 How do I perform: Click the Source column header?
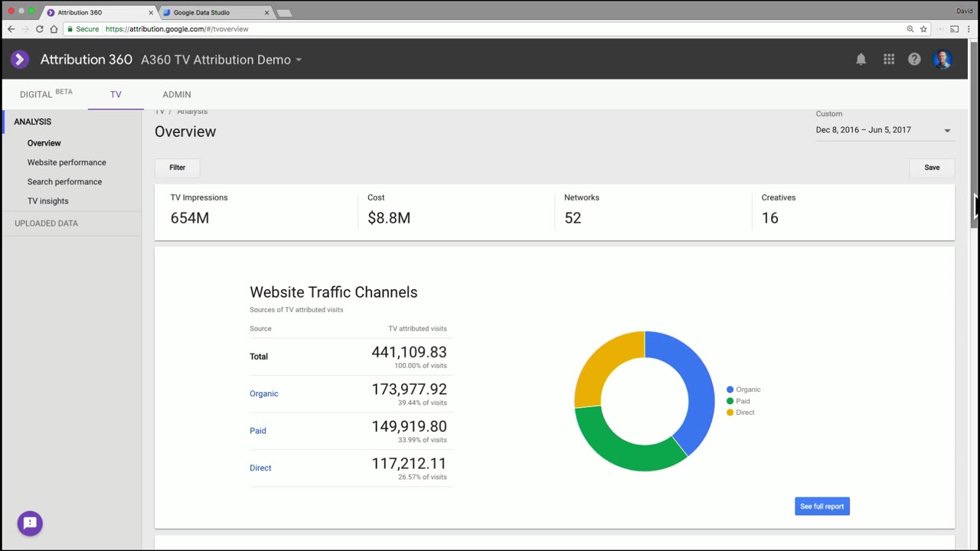(x=260, y=329)
